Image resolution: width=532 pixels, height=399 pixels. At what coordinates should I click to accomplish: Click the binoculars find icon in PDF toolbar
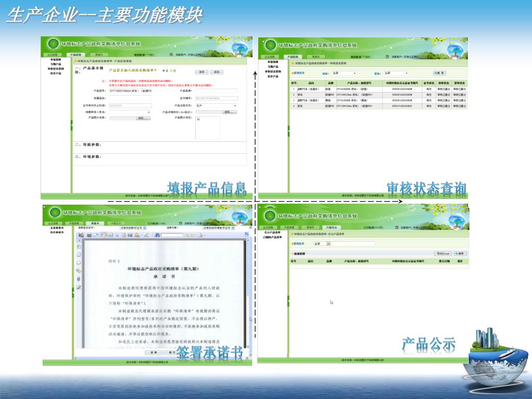pyautogui.click(x=157, y=235)
